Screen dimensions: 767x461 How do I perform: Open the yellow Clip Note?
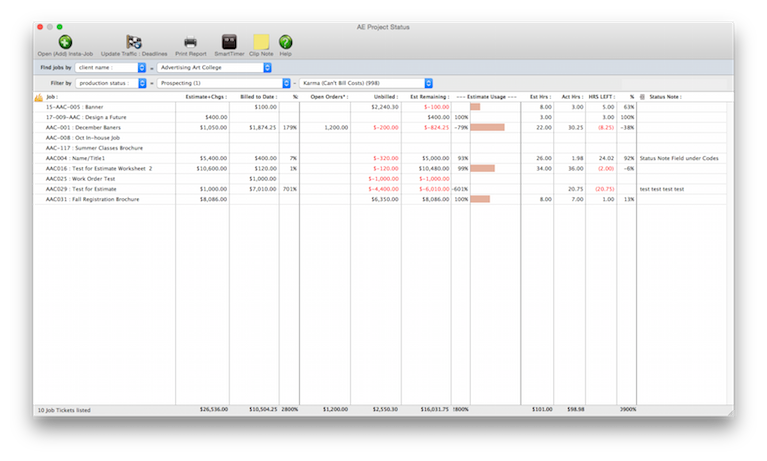(x=261, y=42)
